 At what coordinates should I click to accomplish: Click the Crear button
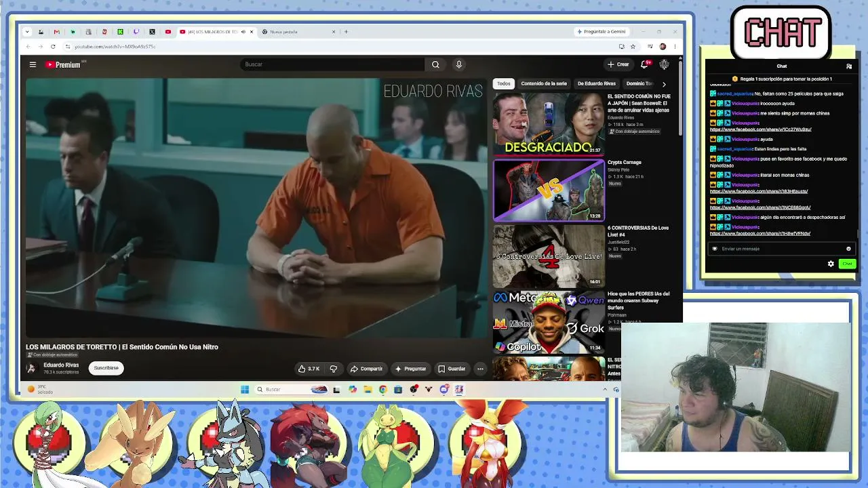pyautogui.click(x=618, y=64)
